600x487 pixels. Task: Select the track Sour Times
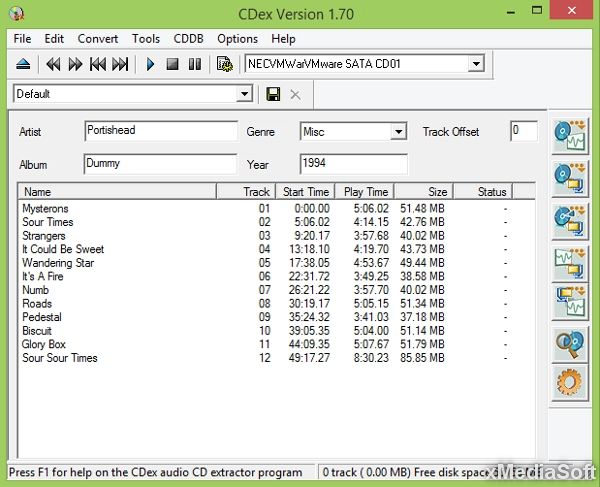(47, 222)
